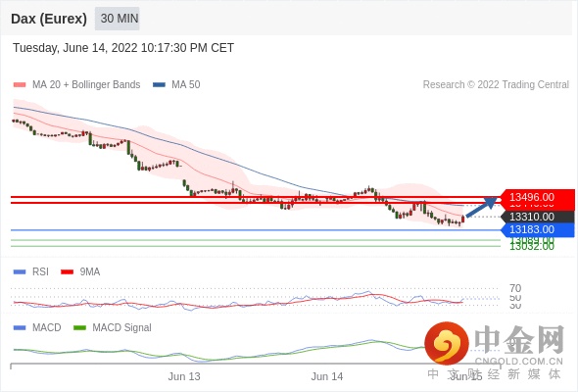Viewport: 578px width, 392px height.
Task: Click the Dax (Eurex) title
Action: click(49, 19)
